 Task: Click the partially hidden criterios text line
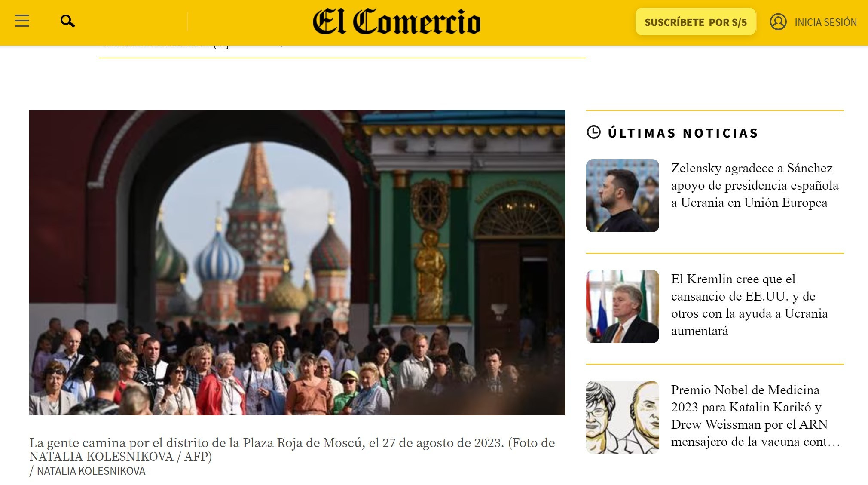tap(154, 46)
